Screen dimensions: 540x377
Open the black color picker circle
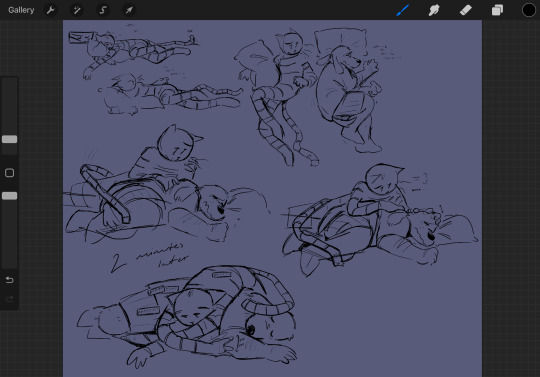click(529, 10)
